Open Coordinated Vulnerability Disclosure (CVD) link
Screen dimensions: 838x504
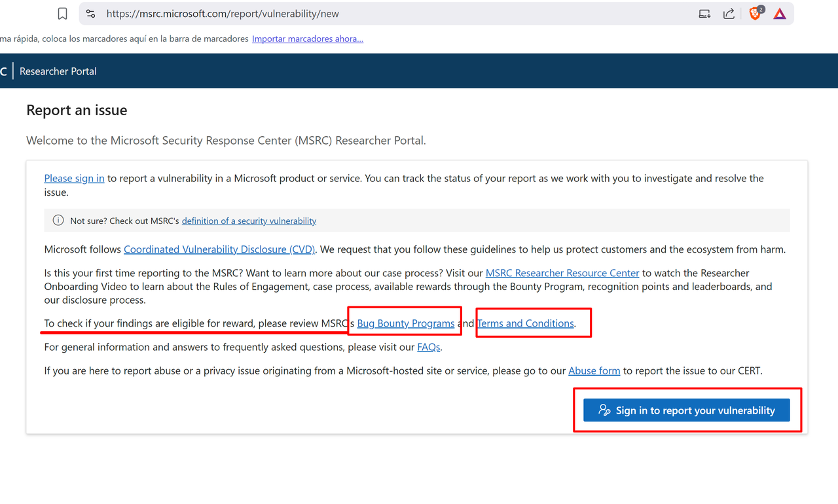[x=219, y=249]
